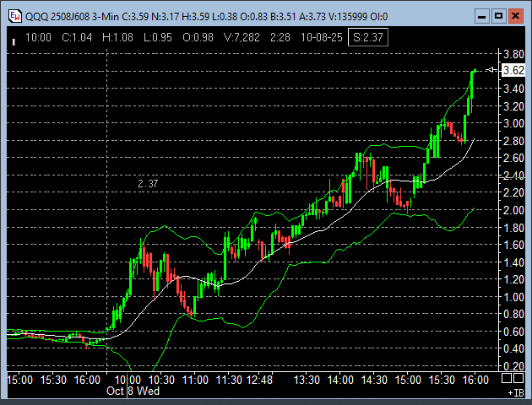
Task: Select the boxed S:2.37 value in data bar
Action: (x=368, y=37)
